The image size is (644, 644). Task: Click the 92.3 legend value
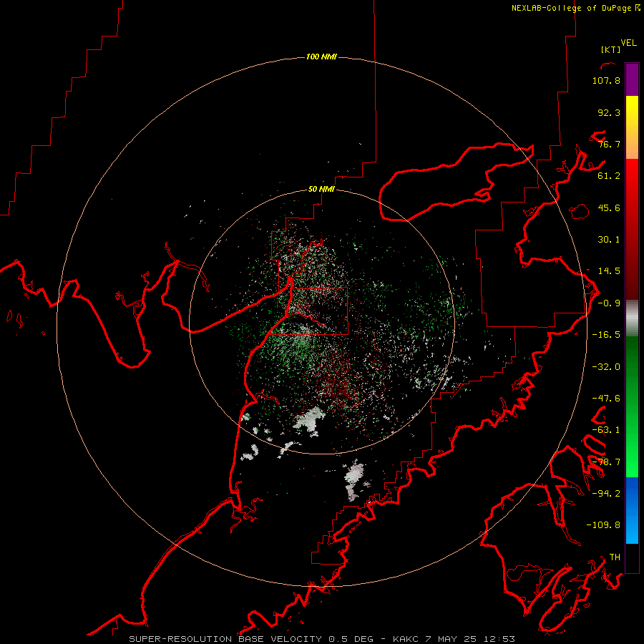pos(609,112)
